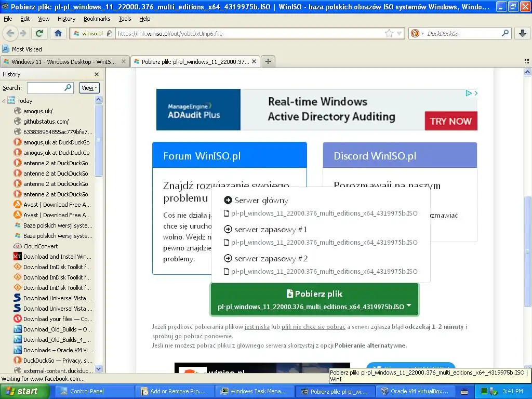Click the AdChoices icon on the ad banner
Image resolution: width=532 pixels, height=399 pixels.
469,93
